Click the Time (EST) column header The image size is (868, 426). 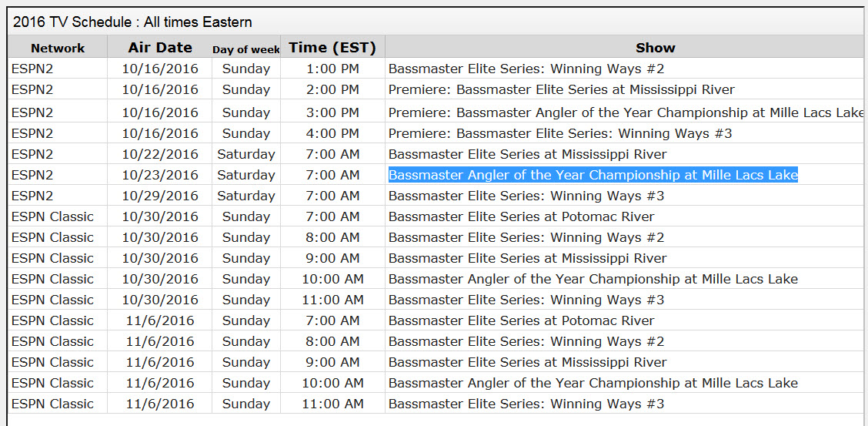[x=332, y=48]
